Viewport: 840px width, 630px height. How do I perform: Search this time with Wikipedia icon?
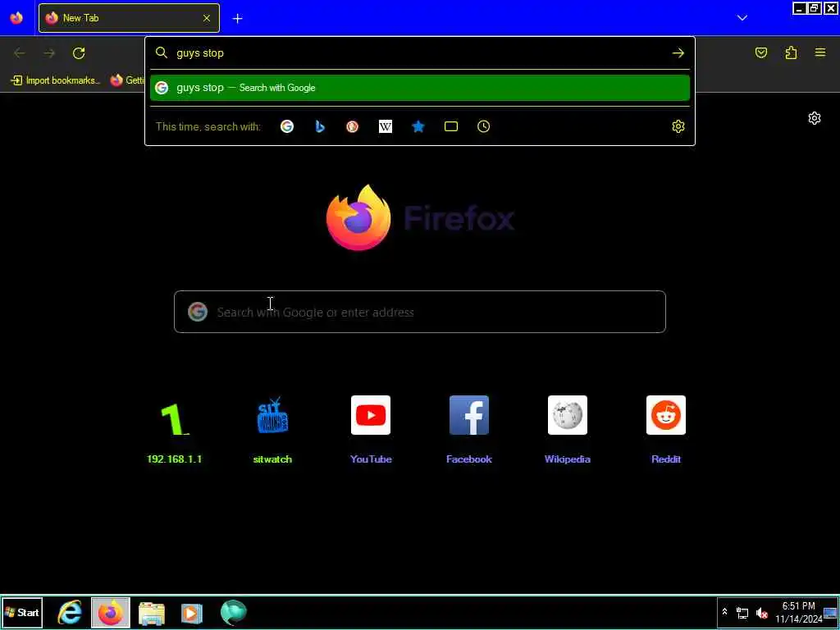click(x=386, y=126)
